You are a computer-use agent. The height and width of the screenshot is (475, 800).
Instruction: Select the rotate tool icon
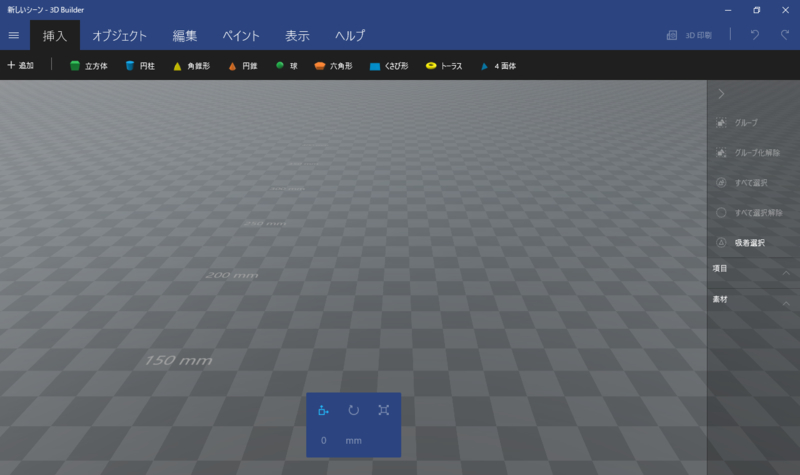coord(354,410)
